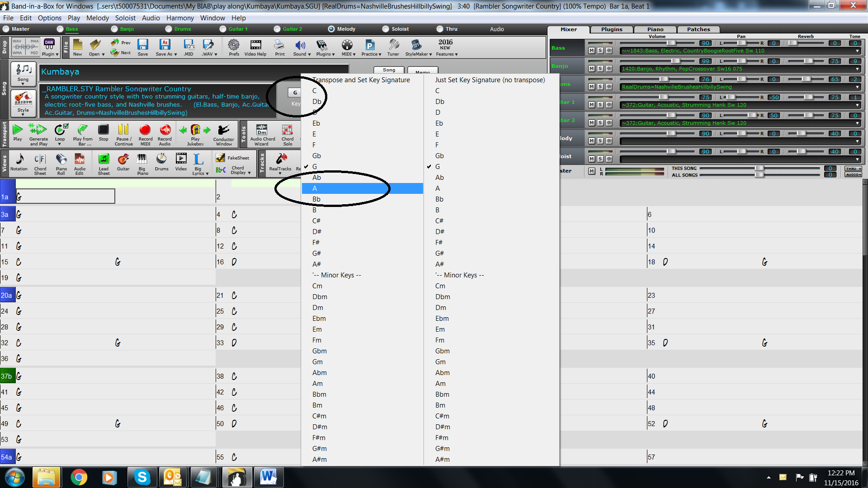Viewport: 868px width, 488px height.
Task: Click Generate and Play icon
Action: pyautogui.click(x=38, y=135)
